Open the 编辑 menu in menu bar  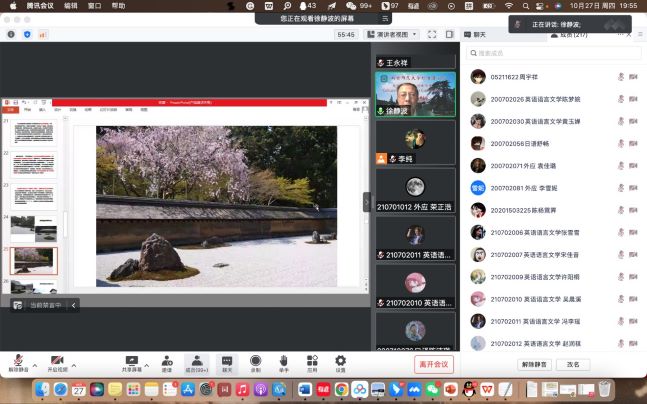coord(71,5)
